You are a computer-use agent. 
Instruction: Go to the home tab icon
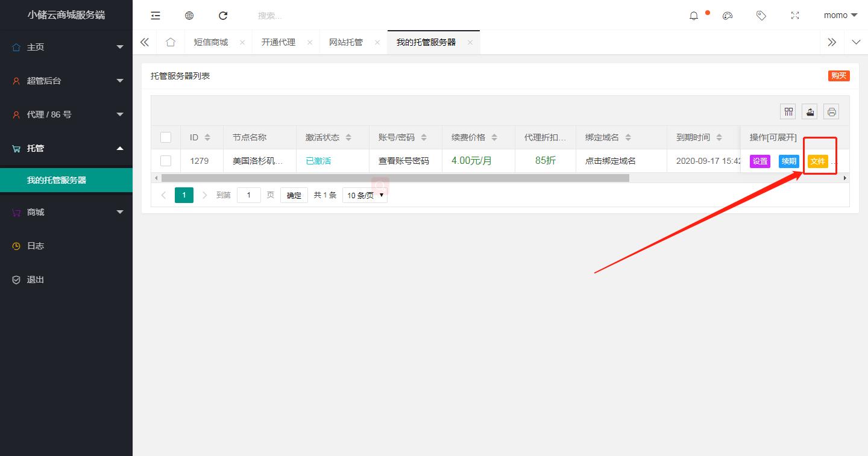171,42
